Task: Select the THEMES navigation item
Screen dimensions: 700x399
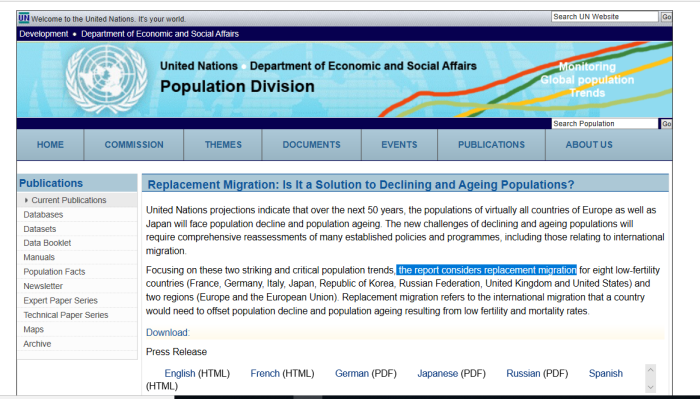Action: tap(223, 145)
